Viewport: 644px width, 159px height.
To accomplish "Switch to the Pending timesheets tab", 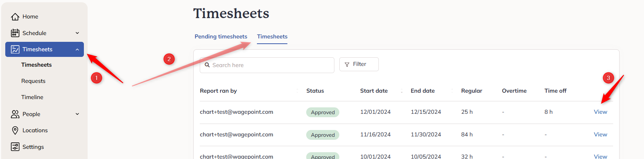I will point(221,37).
